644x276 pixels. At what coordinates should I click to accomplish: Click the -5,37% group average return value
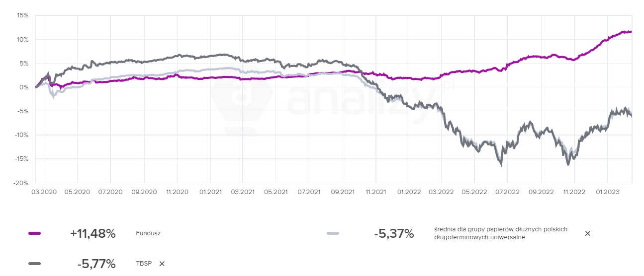pyautogui.click(x=394, y=233)
